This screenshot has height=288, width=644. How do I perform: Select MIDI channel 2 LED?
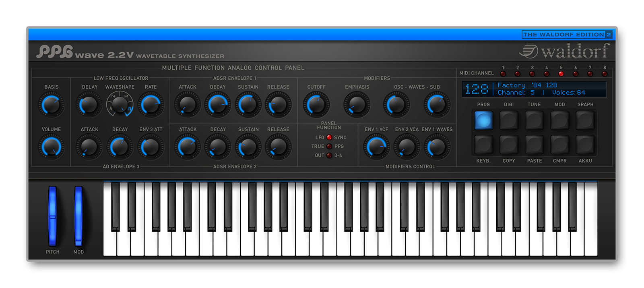[x=518, y=74]
